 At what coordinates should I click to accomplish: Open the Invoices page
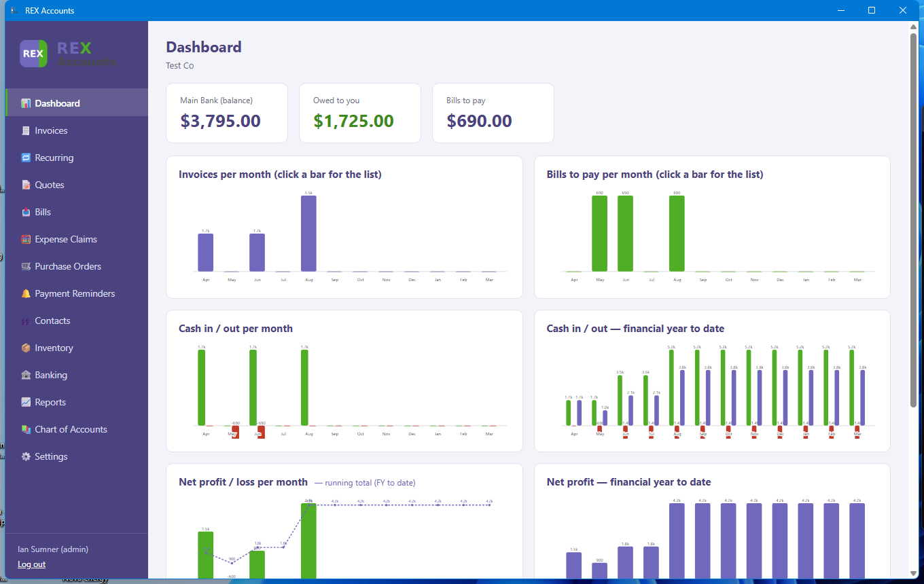click(77, 130)
